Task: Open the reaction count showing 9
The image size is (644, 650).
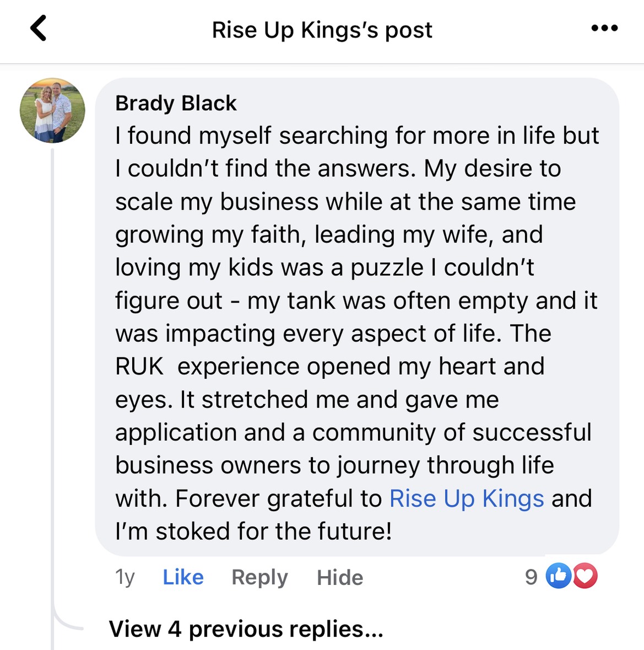Action: (531, 577)
